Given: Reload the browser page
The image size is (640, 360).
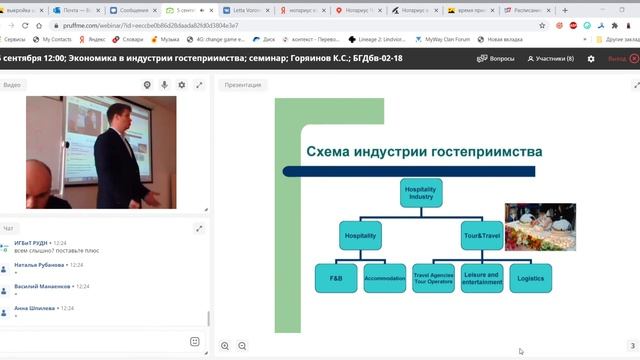Looking at the screenshot, I should [x=25, y=25].
